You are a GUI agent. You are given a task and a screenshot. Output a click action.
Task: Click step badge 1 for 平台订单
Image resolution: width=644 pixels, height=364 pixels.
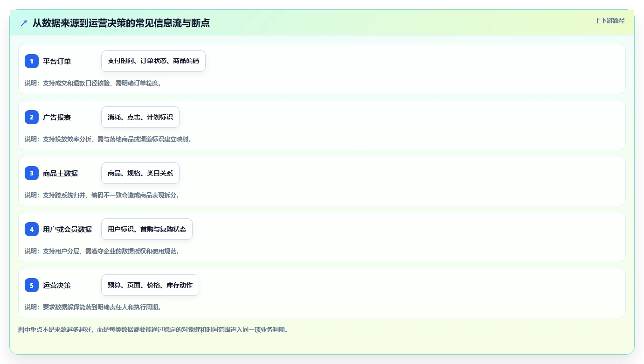(32, 61)
